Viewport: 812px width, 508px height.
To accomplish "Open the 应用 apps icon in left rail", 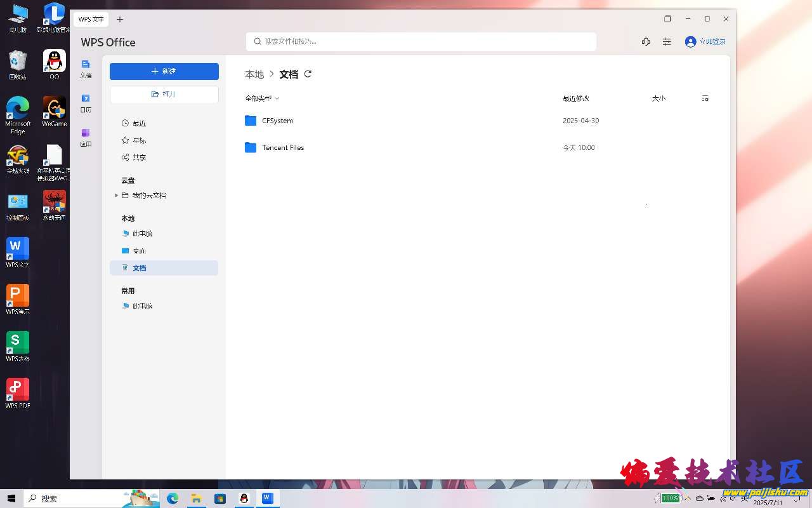I will 86,137.
